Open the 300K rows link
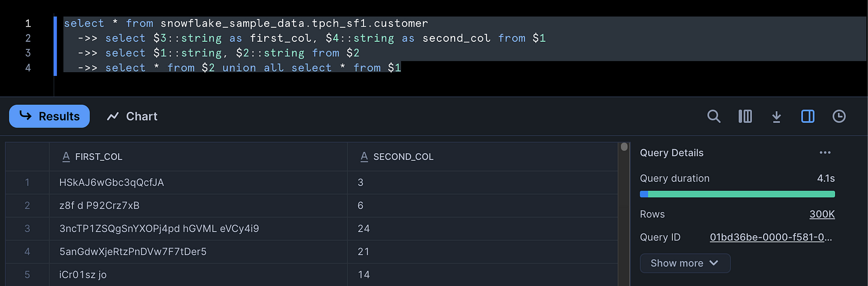 [822, 214]
